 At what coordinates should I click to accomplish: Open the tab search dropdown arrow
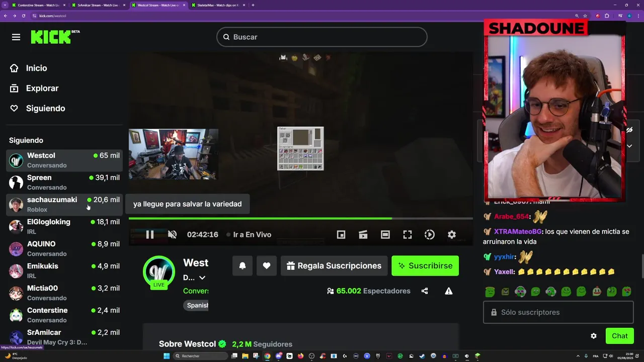[5, 5]
